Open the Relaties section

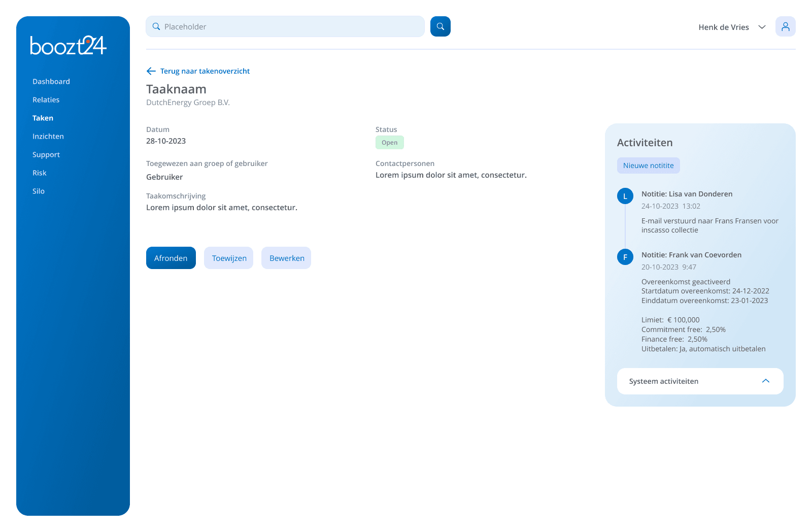46,99
